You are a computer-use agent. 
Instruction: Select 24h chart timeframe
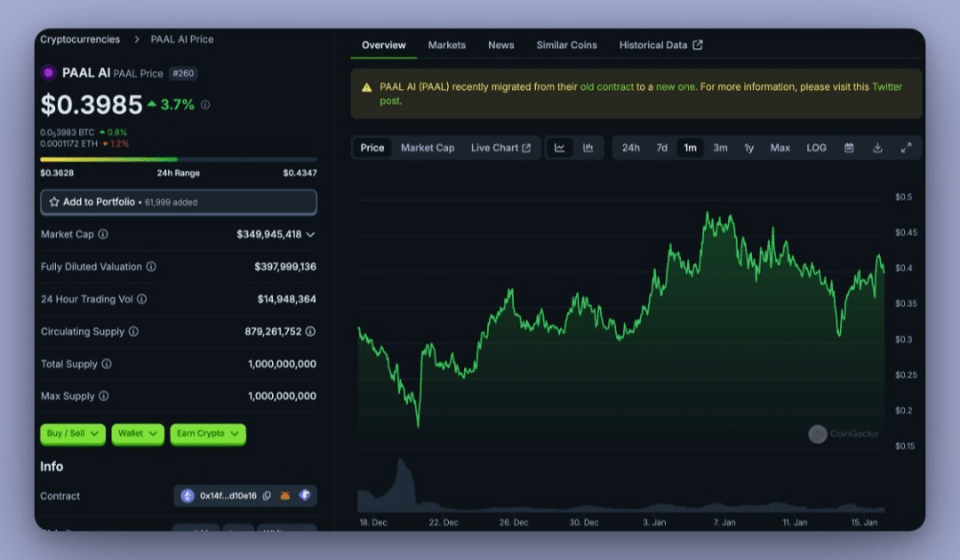coord(630,148)
